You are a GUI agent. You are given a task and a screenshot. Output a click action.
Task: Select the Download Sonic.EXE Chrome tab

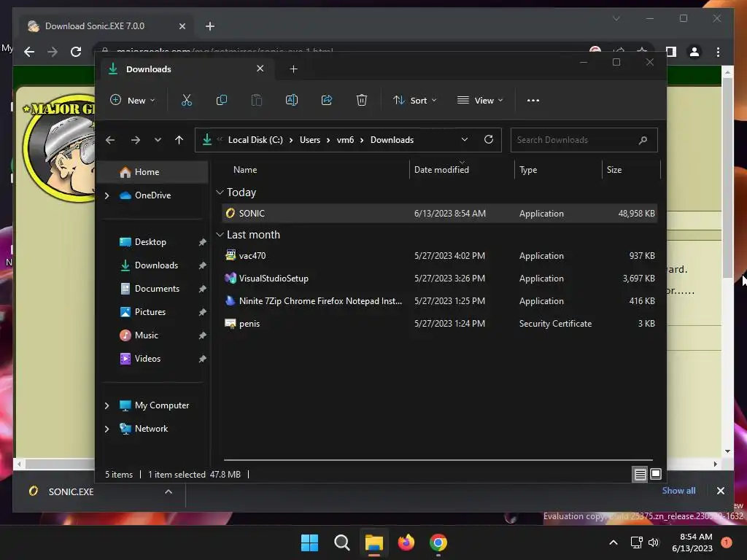[106, 26]
